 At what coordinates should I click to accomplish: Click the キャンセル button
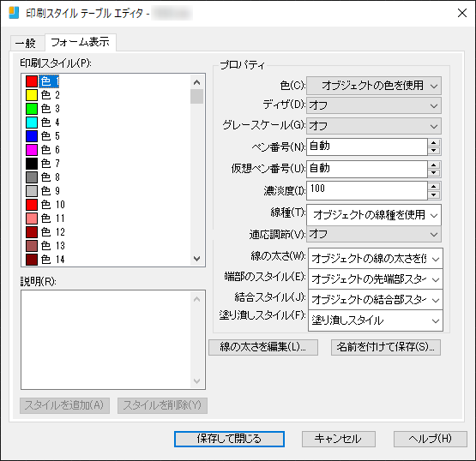[x=339, y=439]
